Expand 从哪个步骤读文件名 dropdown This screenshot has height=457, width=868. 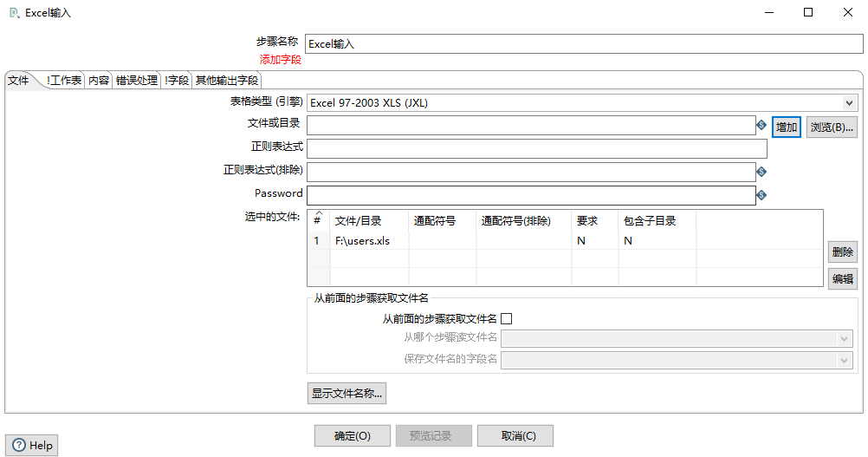pos(844,338)
